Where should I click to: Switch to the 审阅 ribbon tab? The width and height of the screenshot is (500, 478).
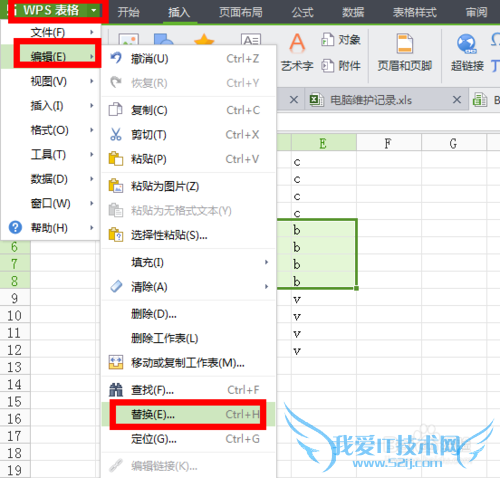click(x=476, y=12)
